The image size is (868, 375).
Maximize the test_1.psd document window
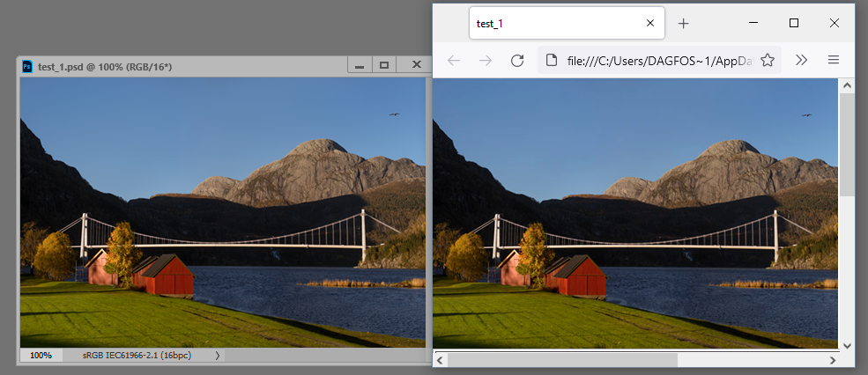(x=384, y=65)
